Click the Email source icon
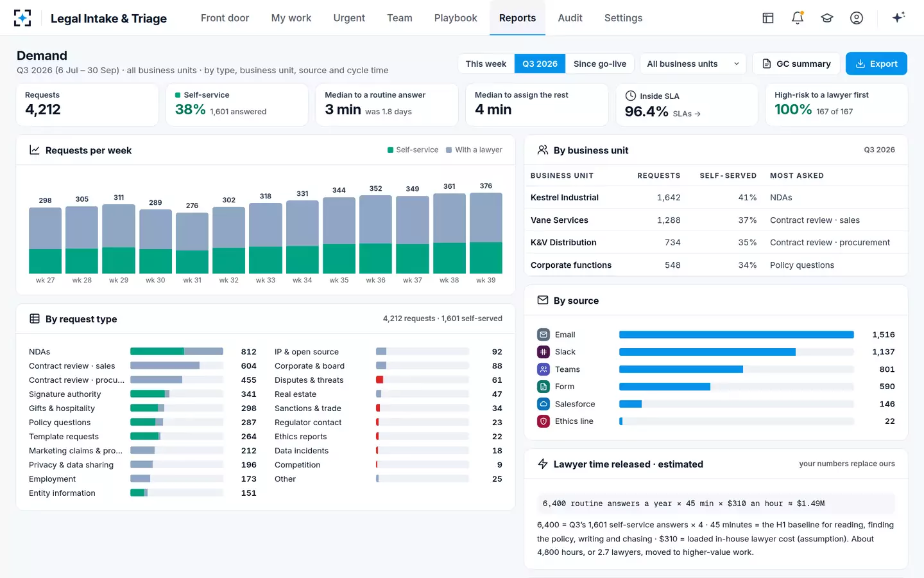 pos(543,335)
